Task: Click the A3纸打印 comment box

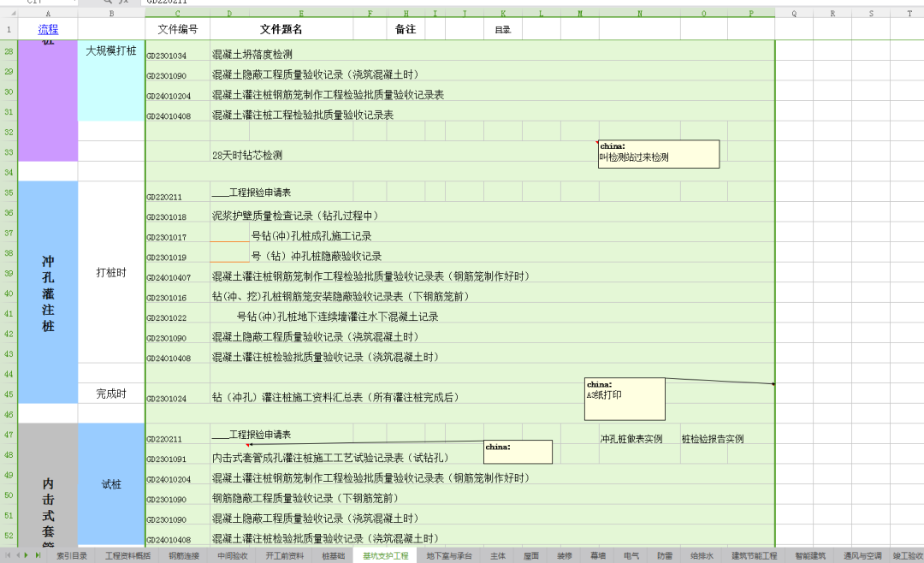Action: [x=625, y=399]
